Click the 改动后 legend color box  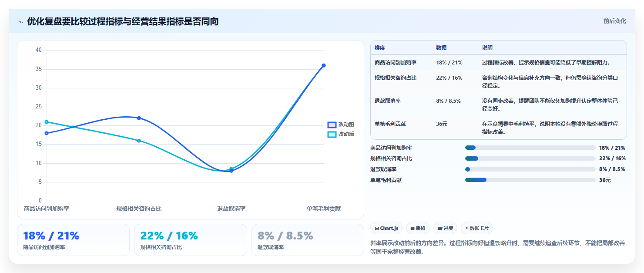332,134
